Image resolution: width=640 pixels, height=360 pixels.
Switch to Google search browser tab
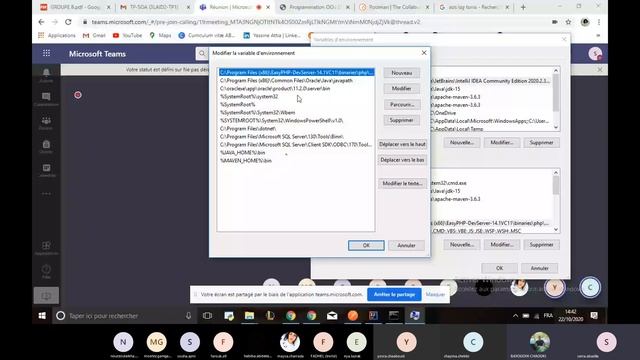[473, 7]
